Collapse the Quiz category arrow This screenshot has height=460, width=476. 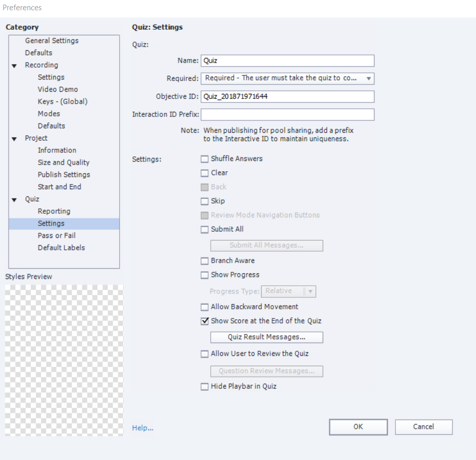[x=14, y=199]
